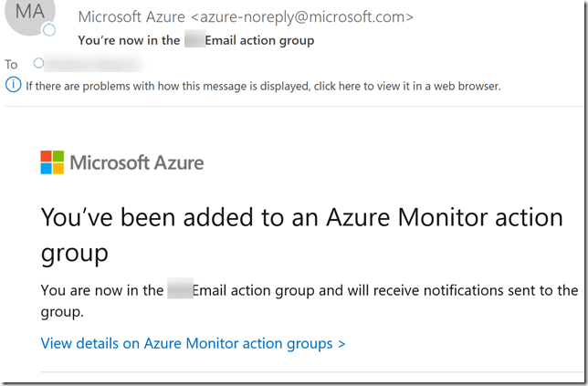Click the Microsoft Azure wordmark text
Screen dimensions: 588x386
(x=136, y=163)
